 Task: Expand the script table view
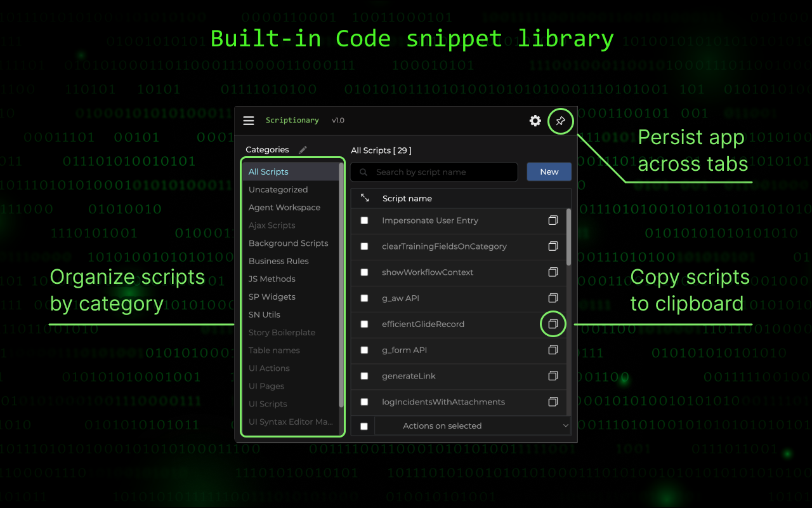pos(365,198)
